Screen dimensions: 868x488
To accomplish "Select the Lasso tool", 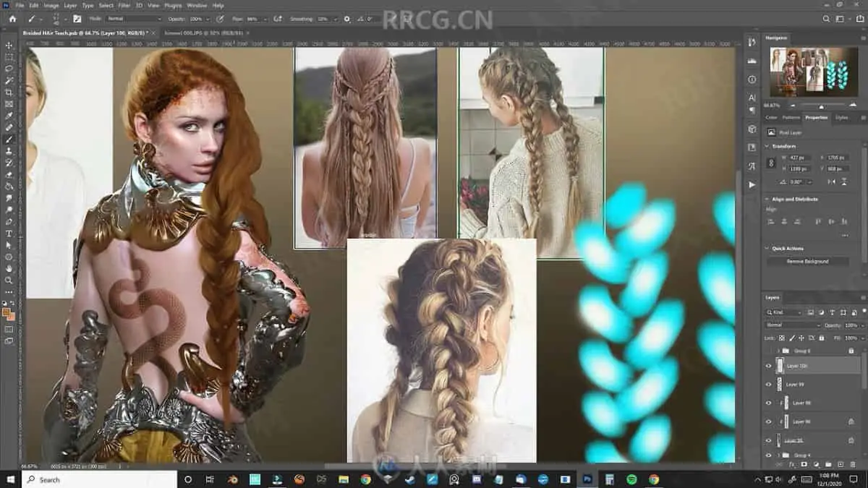I will click(9, 69).
